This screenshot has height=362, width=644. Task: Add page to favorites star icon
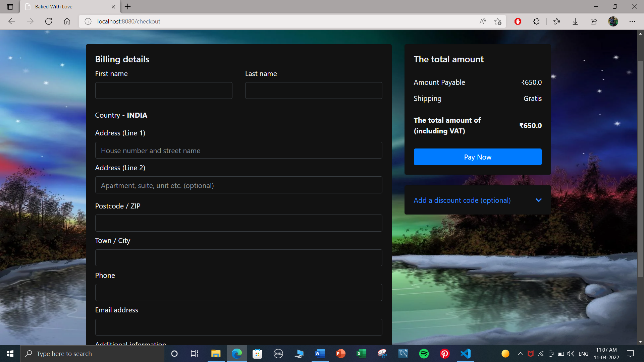coord(498,21)
